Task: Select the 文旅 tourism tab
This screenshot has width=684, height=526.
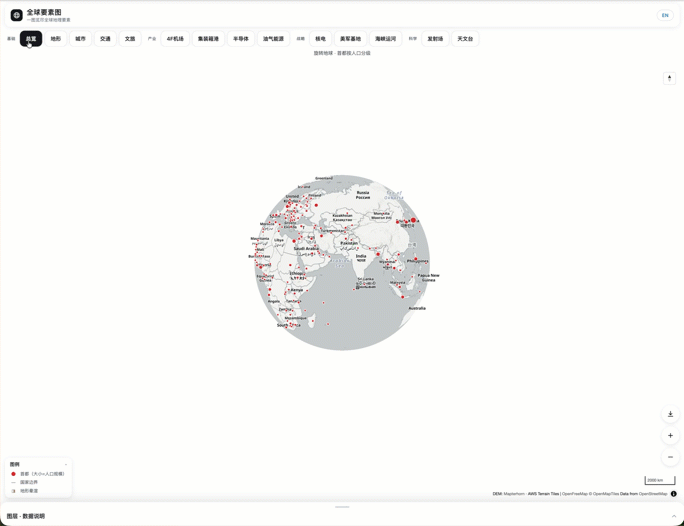Action: [130, 39]
